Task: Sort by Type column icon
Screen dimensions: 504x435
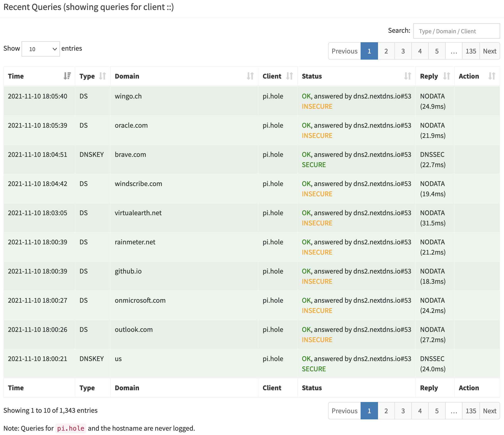Action: point(102,76)
